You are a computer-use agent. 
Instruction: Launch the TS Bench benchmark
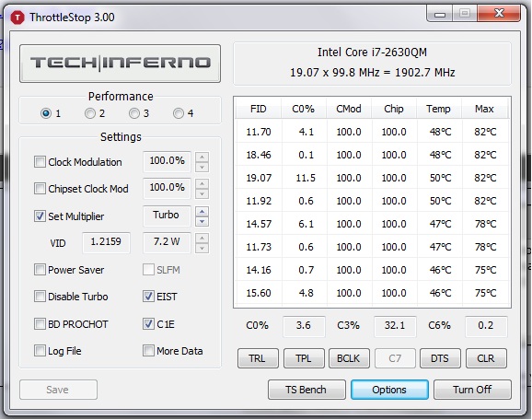click(x=306, y=390)
